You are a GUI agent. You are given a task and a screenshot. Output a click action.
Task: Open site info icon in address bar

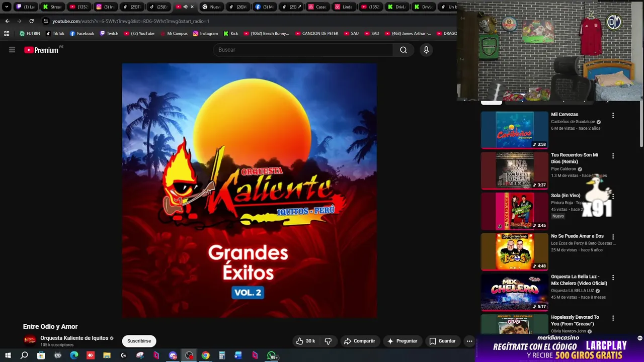point(46,21)
